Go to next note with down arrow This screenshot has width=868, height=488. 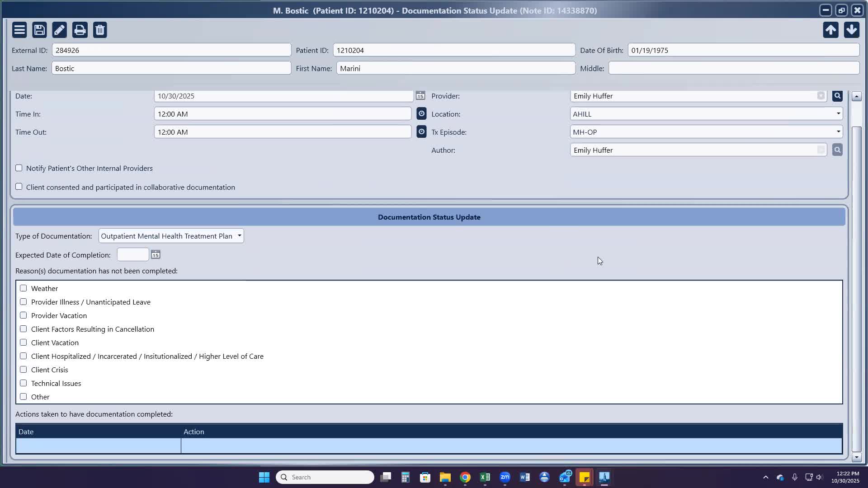(x=851, y=30)
